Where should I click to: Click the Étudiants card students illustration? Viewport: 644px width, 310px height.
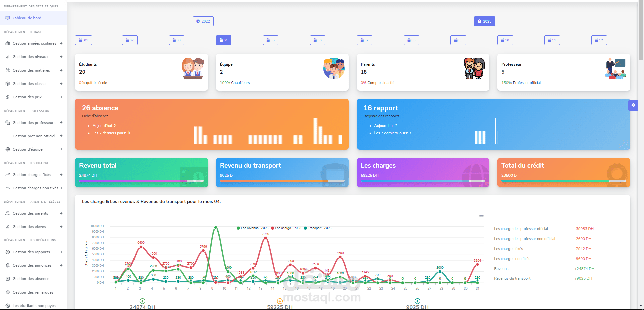[x=193, y=69]
